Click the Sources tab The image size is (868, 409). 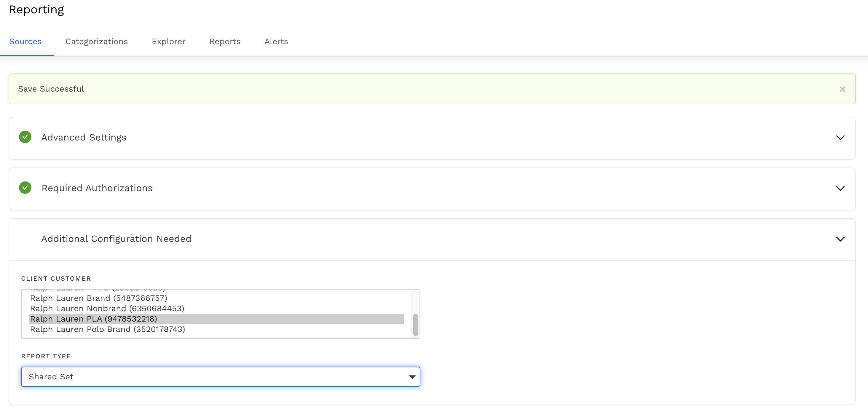pos(25,41)
